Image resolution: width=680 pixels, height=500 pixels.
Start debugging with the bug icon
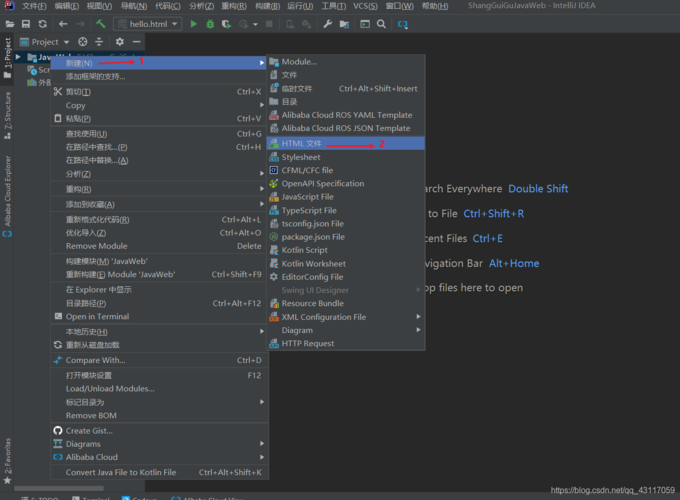[x=210, y=24]
